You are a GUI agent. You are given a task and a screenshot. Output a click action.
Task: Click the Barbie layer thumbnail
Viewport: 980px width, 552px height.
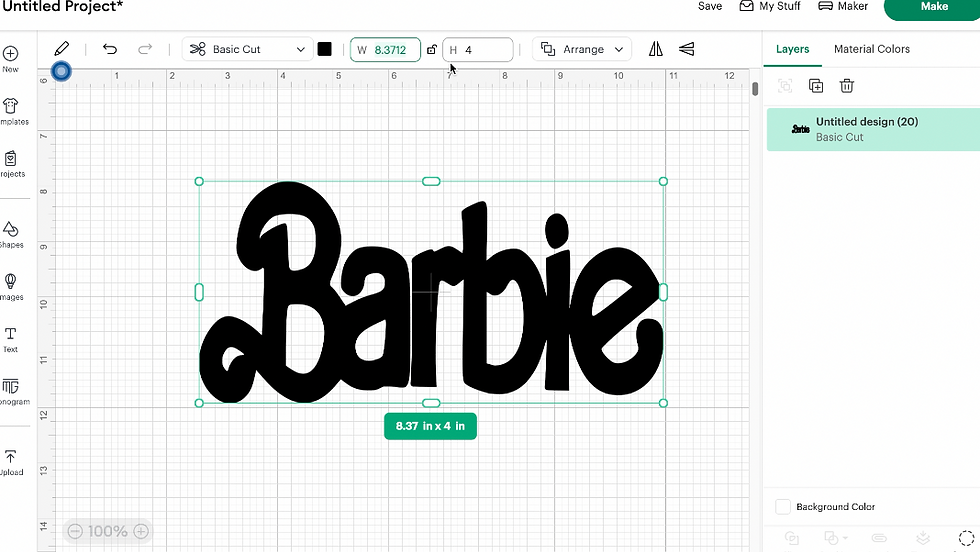click(801, 129)
